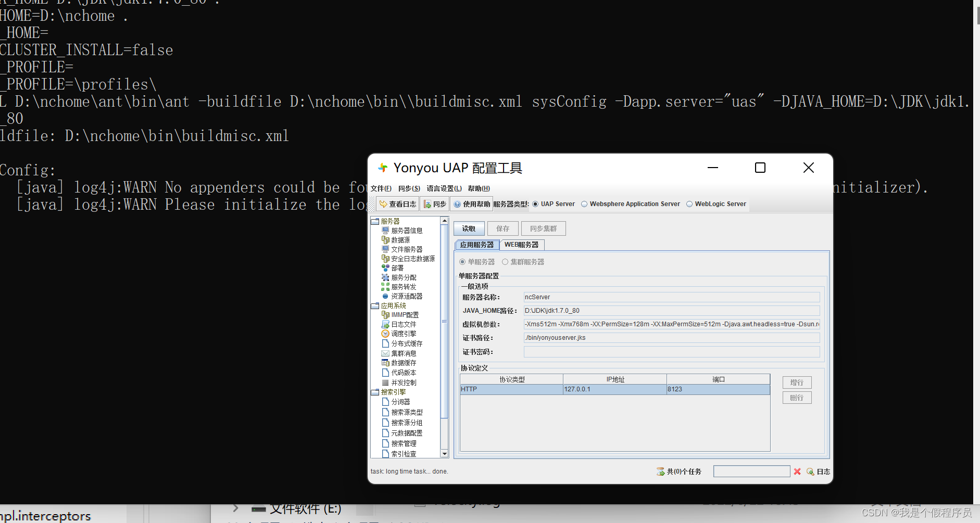Open the 文件(F) menu
The width and height of the screenshot is (980, 523).
(381, 188)
